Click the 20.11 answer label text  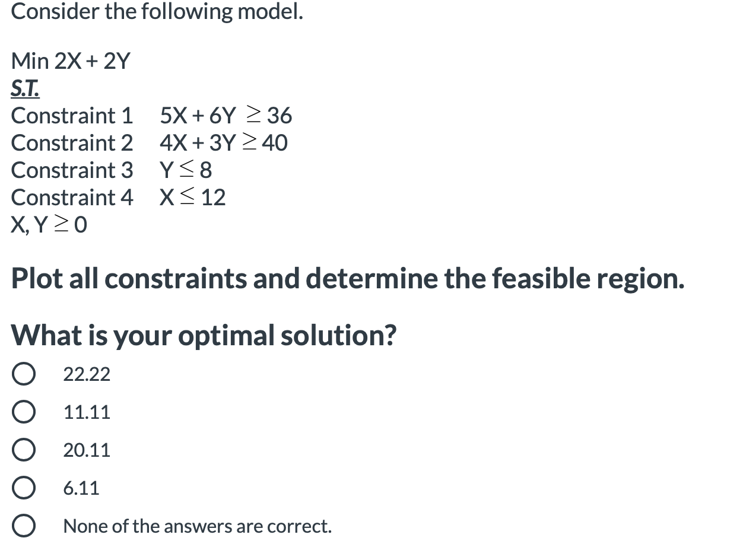click(x=86, y=450)
